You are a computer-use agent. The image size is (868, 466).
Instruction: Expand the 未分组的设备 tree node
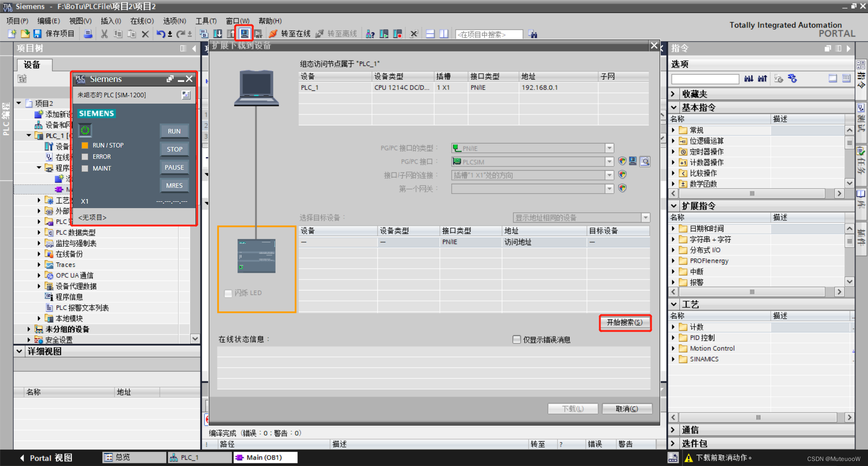pyautogui.click(x=29, y=329)
